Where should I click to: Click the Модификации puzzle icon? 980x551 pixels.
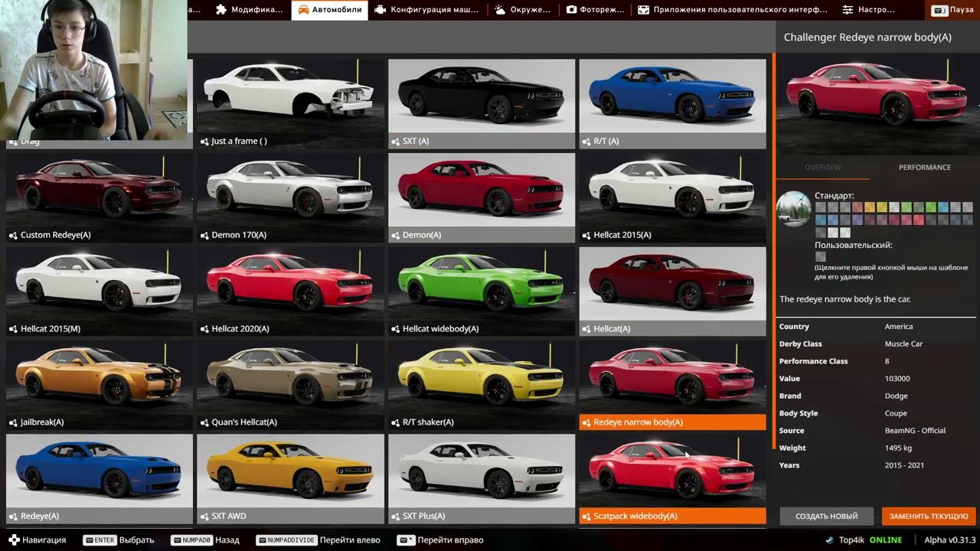[221, 10]
